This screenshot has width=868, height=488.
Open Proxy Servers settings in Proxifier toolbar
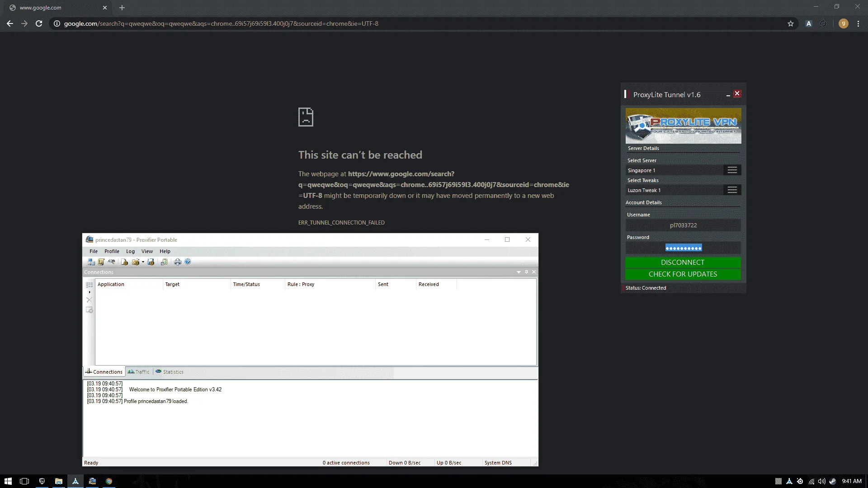pyautogui.click(x=91, y=262)
